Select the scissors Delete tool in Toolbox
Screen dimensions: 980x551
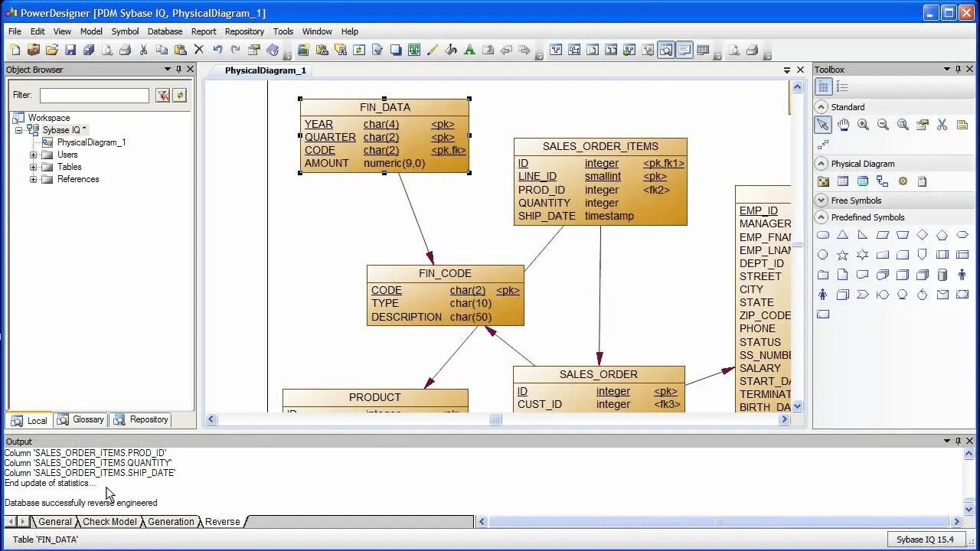pyautogui.click(x=942, y=125)
